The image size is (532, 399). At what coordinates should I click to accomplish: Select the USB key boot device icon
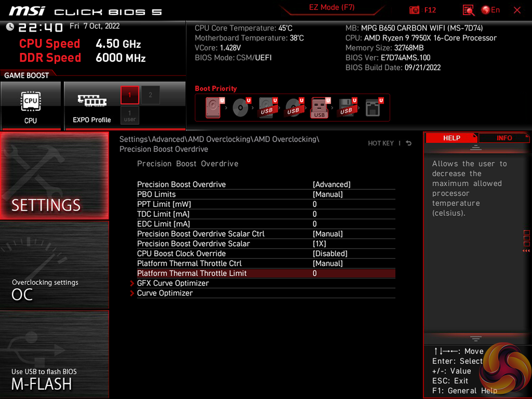320,108
